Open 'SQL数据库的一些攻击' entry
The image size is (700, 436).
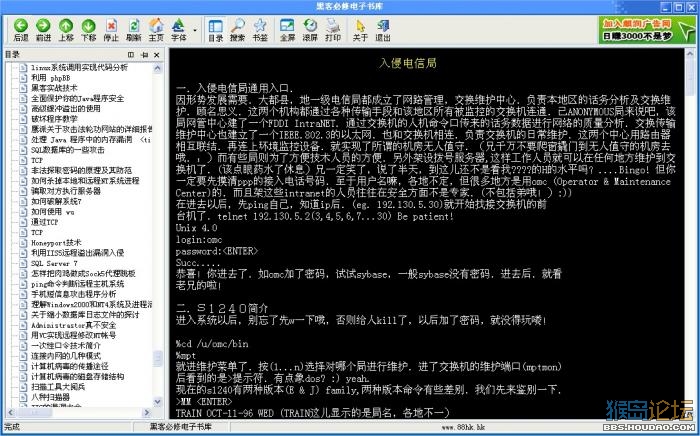coord(67,149)
